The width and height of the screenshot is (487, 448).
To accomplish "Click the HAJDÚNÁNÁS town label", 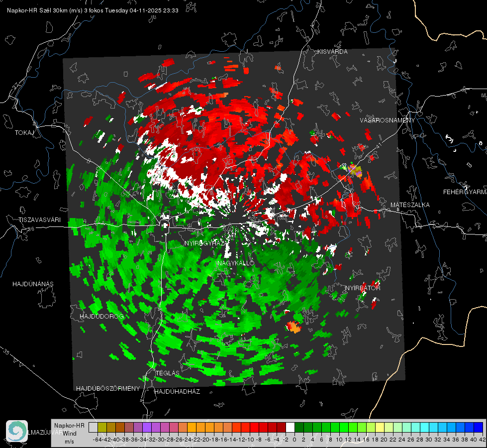I will (33, 284).
